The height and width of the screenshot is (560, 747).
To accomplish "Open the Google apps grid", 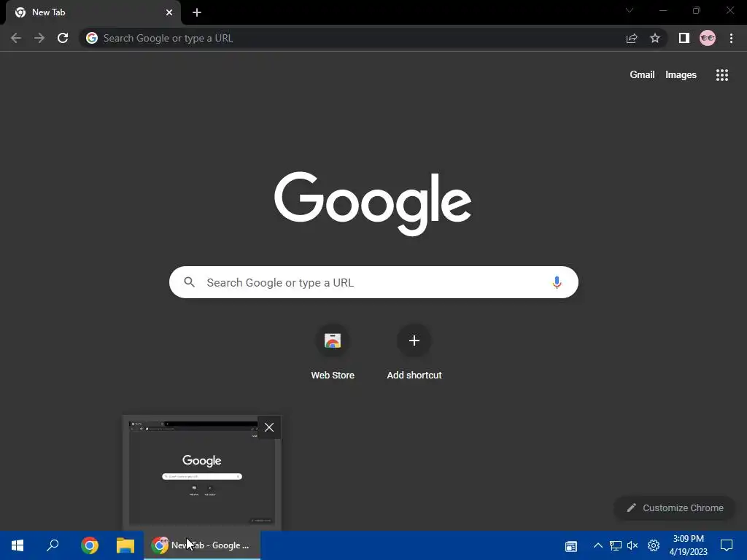I will [722, 75].
